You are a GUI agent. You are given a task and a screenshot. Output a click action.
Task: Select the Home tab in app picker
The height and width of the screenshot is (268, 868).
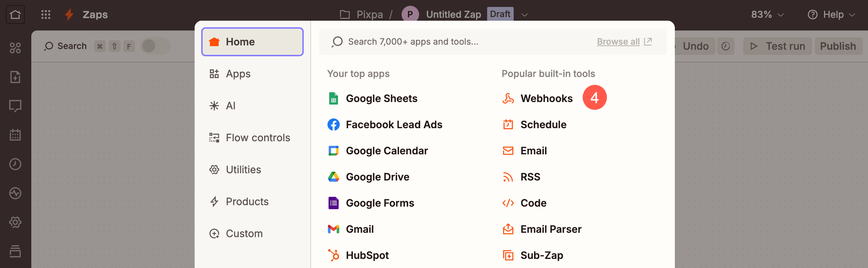252,42
